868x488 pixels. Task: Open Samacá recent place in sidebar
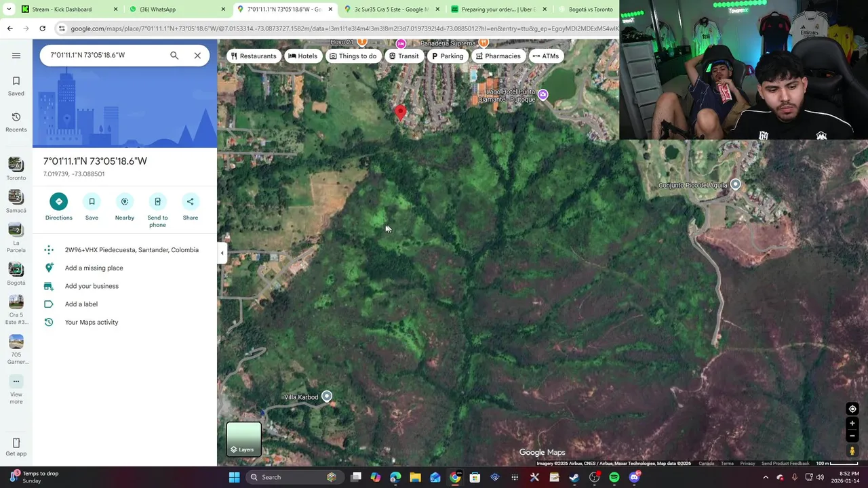(x=16, y=202)
